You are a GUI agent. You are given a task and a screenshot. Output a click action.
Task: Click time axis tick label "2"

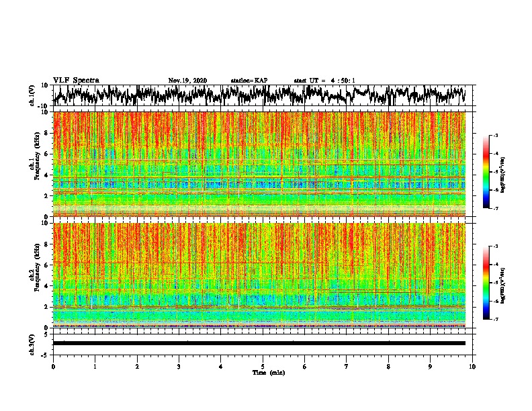(137, 367)
